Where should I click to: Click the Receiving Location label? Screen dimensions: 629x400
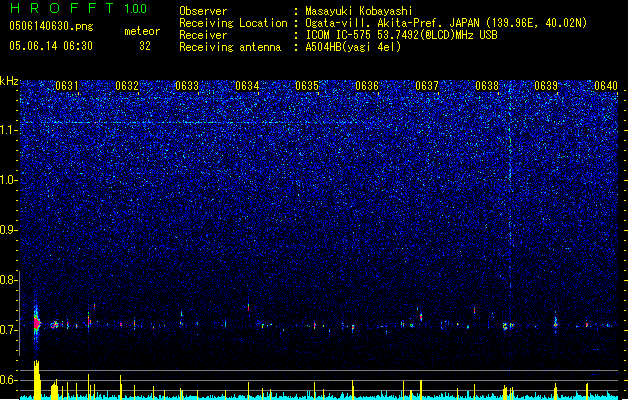click(233, 23)
